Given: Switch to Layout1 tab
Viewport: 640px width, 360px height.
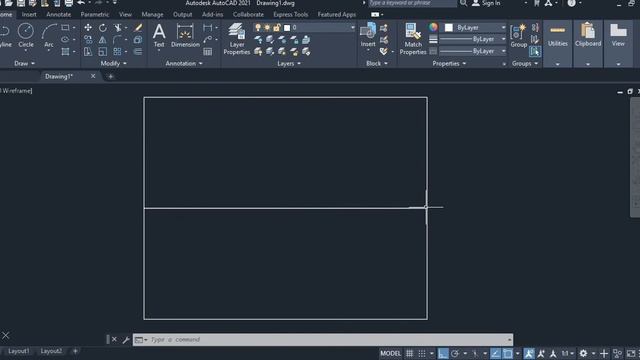Looking at the screenshot, I should [x=18, y=351].
